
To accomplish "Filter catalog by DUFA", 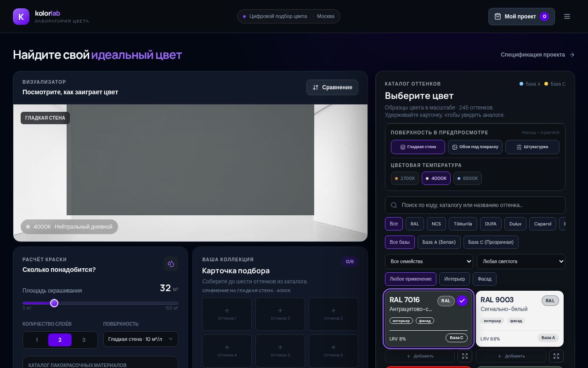I will click(x=491, y=224).
